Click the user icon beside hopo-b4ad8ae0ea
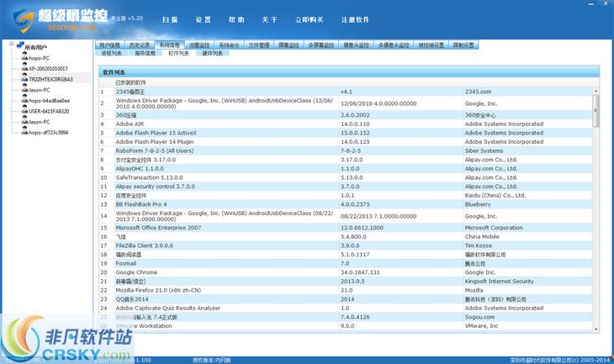Screen dimensions: 614x364 (24, 100)
